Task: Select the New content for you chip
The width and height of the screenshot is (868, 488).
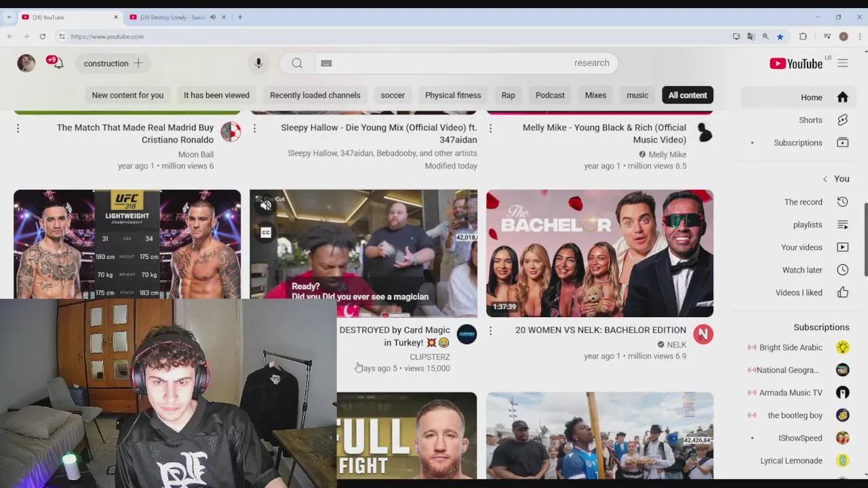Action: point(127,95)
